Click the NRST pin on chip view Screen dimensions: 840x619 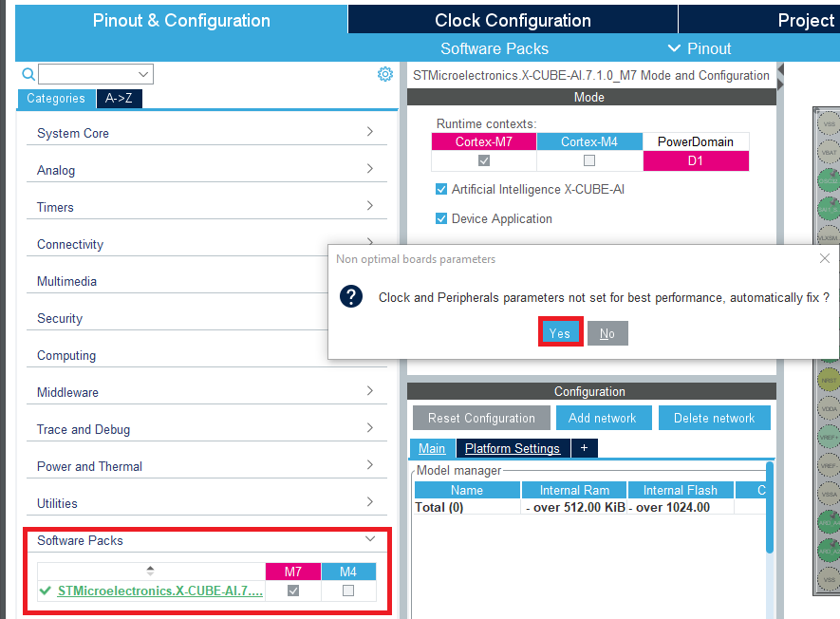coord(829,380)
